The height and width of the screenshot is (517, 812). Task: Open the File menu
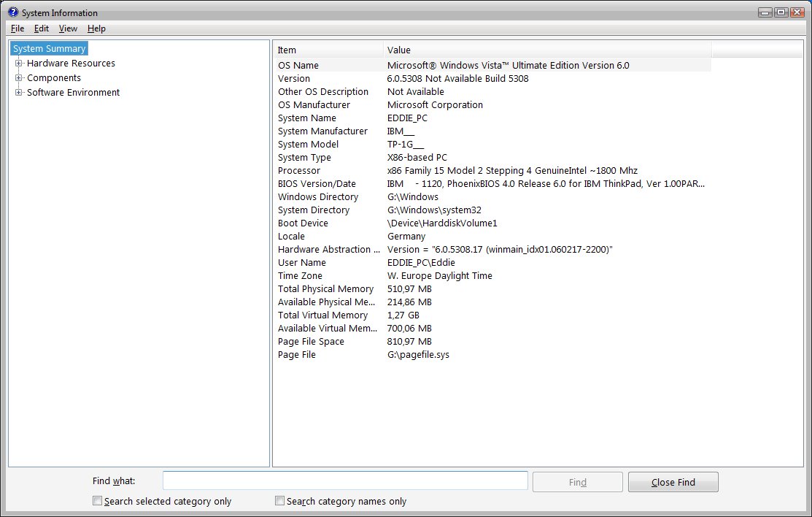17,28
